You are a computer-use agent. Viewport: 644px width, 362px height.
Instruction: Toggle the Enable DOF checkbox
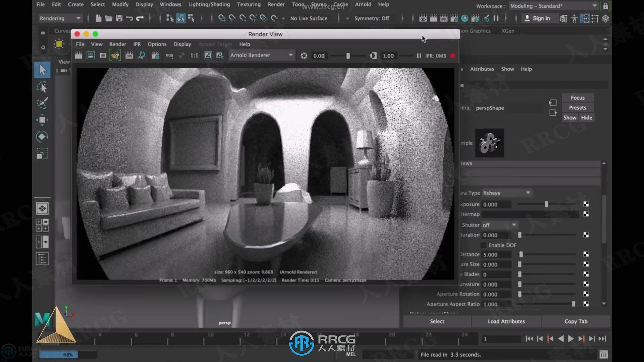click(x=484, y=245)
